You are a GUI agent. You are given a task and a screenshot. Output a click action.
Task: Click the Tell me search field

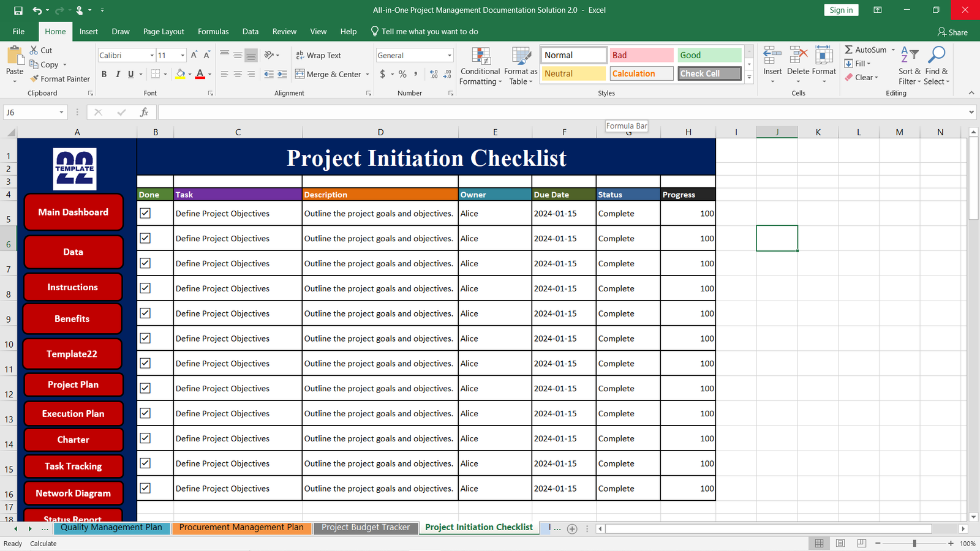[424, 31]
